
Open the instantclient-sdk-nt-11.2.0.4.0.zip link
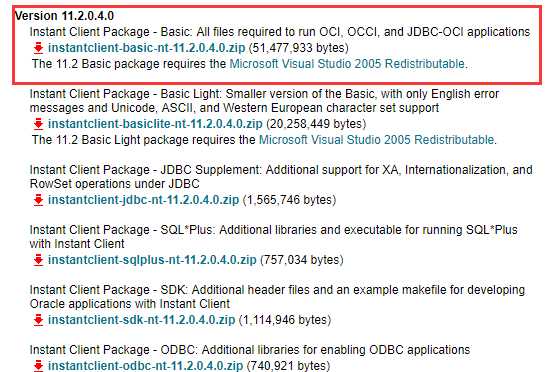pos(141,320)
